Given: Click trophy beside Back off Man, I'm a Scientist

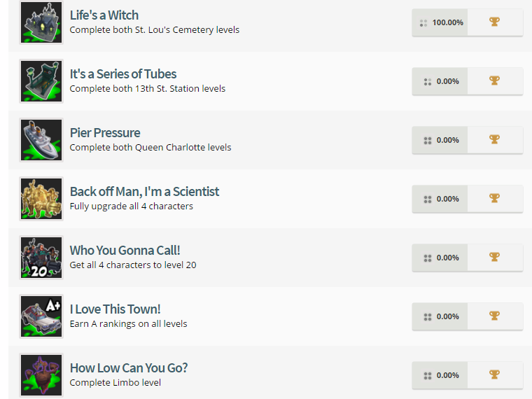Looking at the screenshot, I should [x=494, y=199].
